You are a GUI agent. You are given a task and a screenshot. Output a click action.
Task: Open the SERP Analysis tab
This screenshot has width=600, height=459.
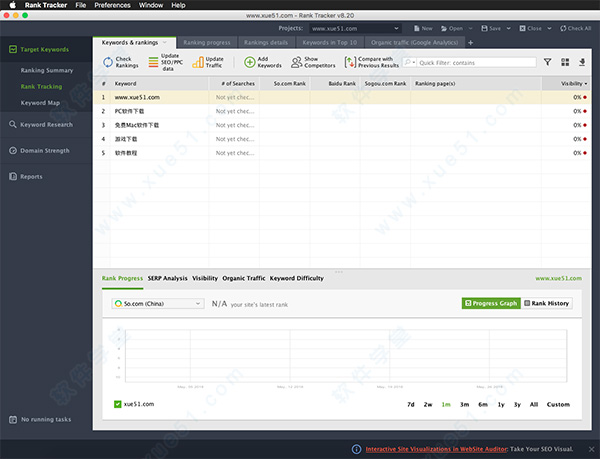click(168, 278)
